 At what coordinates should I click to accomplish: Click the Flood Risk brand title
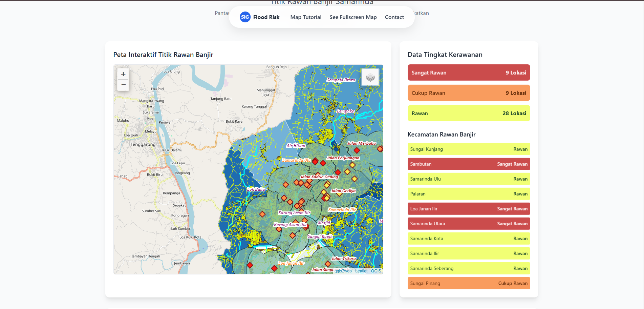point(266,17)
